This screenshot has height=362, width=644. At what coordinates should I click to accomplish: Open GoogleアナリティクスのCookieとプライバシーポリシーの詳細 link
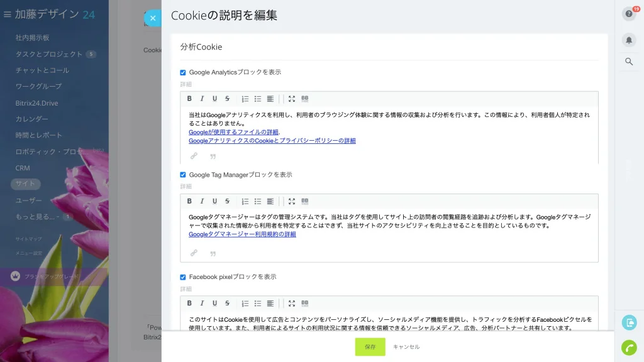point(272,141)
